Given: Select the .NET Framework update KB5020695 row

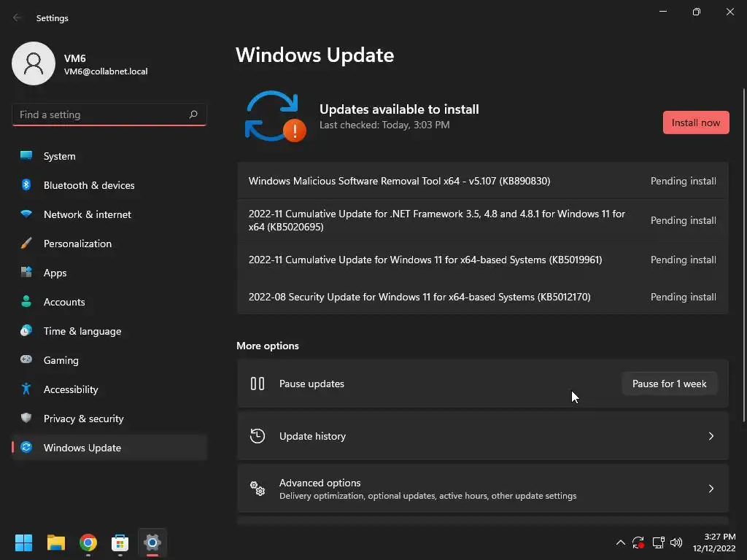Looking at the screenshot, I should tap(483, 220).
